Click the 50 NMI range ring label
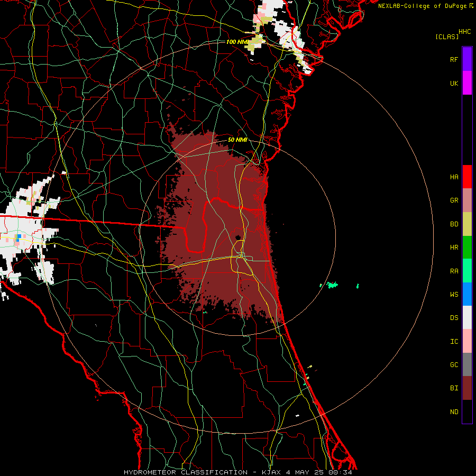The height and width of the screenshot is (476, 476). (x=237, y=140)
